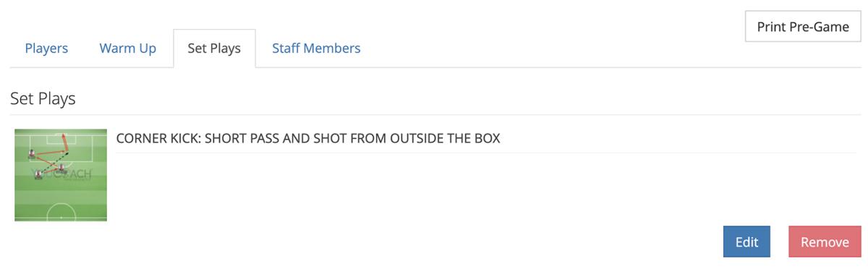868x269 pixels.
Task: Click the right-hand player icon in the diagram
Action: [x=61, y=168]
